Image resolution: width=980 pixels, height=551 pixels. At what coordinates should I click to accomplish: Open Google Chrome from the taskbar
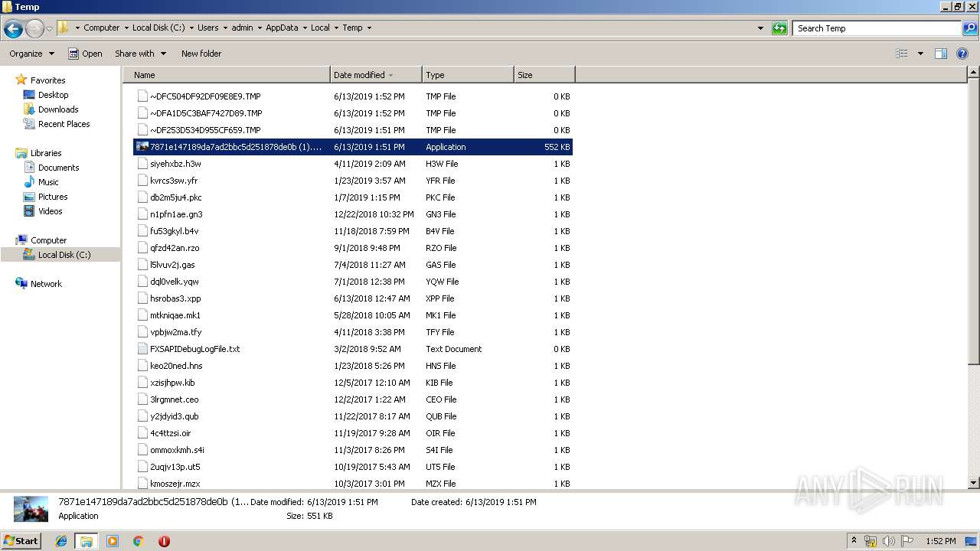point(139,541)
